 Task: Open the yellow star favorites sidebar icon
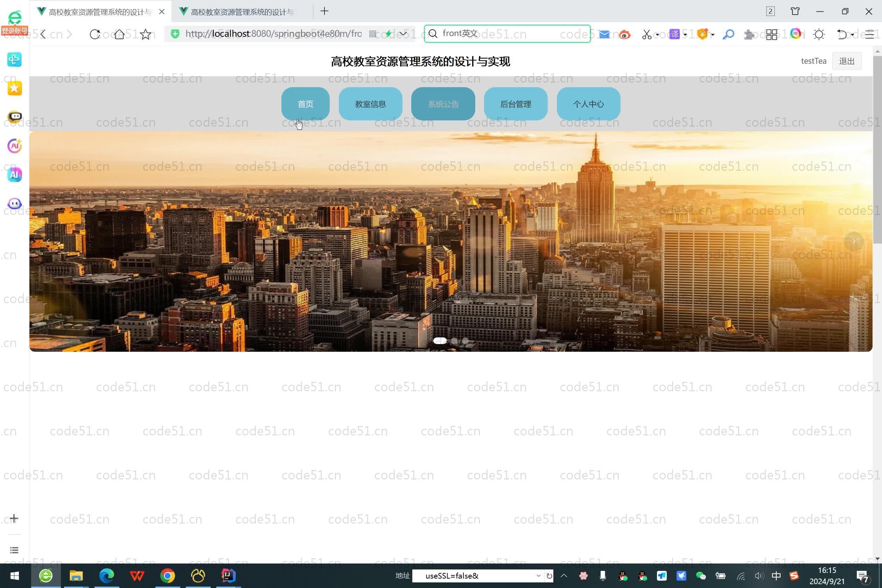pyautogui.click(x=15, y=88)
